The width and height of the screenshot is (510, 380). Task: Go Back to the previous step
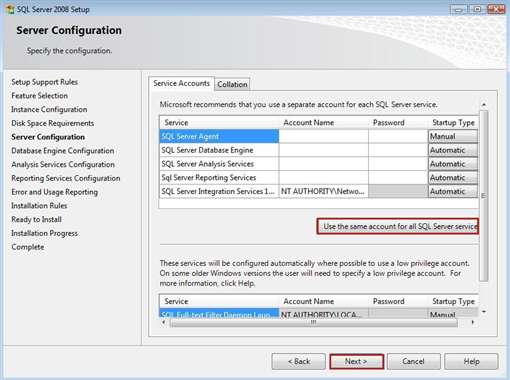[x=299, y=361]
